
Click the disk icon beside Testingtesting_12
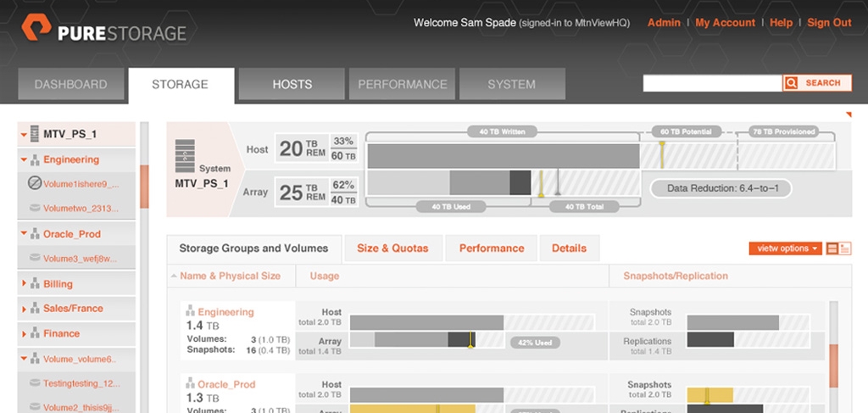(x=35, y=382)
